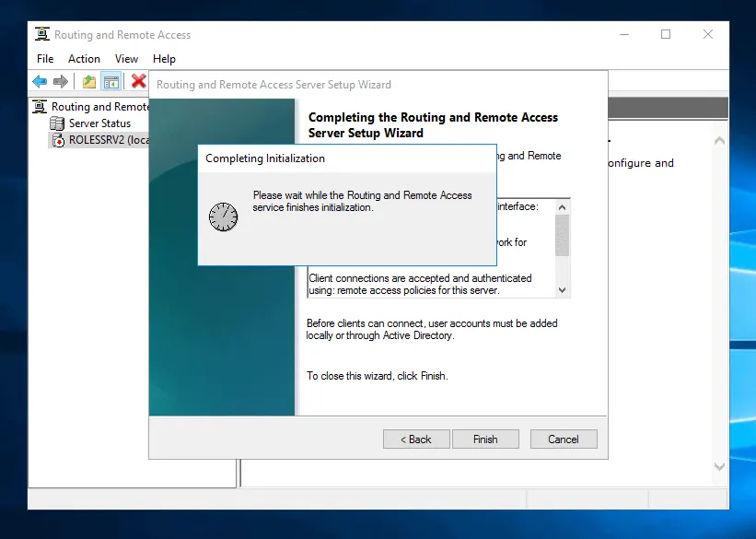The height and width of the screenshot is (539, 756).
Task: Click the < Back wizard button
Action: (416, 439)
